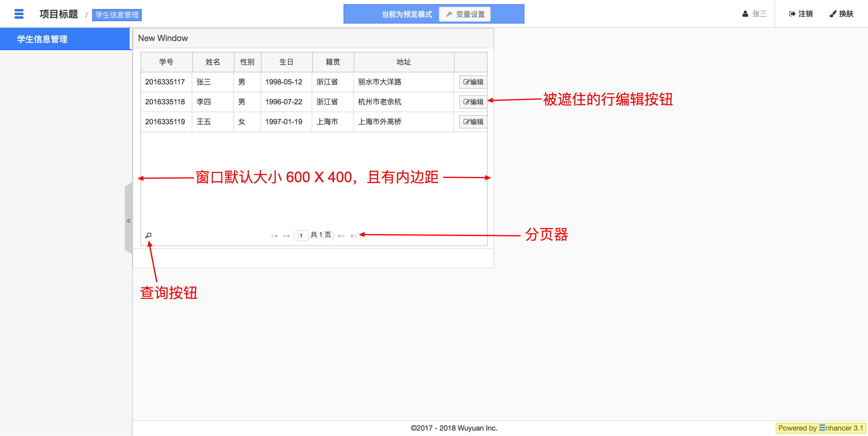Viewport: 868px width, 436px height.
Task: Collapse the left sidebar with the chevron handle
Action: 128,220
